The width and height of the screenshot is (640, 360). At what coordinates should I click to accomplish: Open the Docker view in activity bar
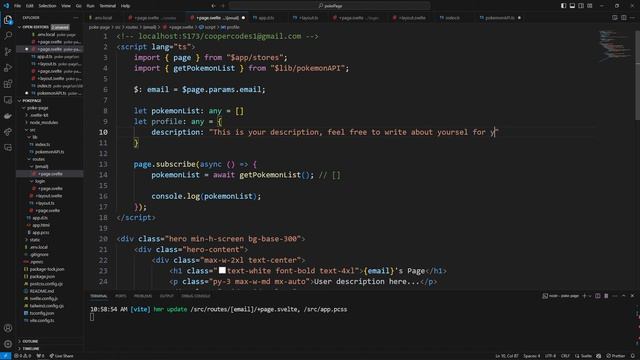tap(8, 116)
